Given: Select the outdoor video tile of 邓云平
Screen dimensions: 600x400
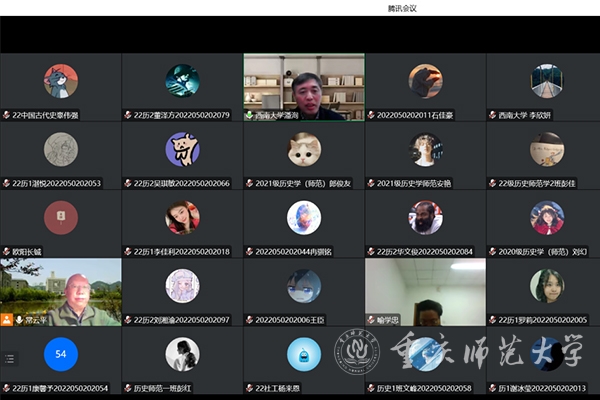Looking at the screenshot, I should [x=61, y=290].
